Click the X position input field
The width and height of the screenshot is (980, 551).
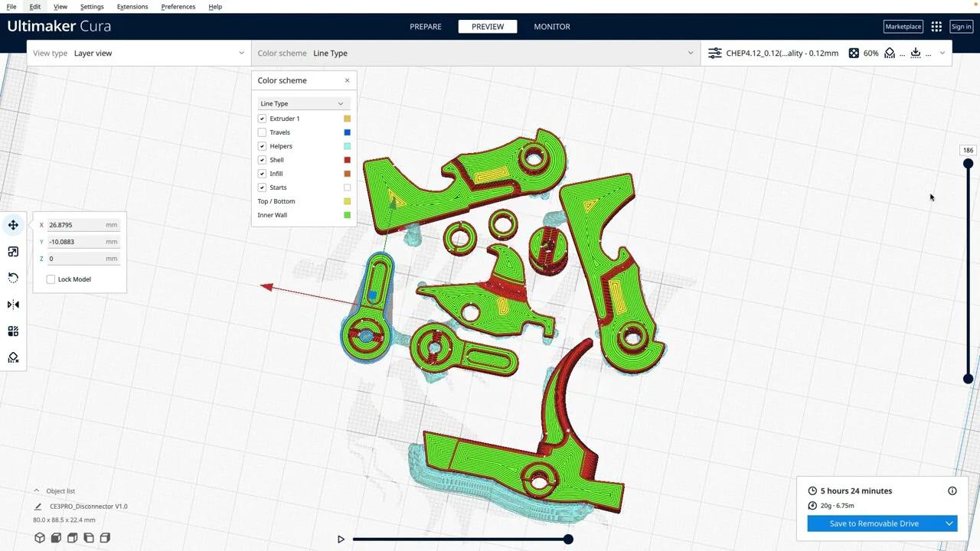pos(80,224)
